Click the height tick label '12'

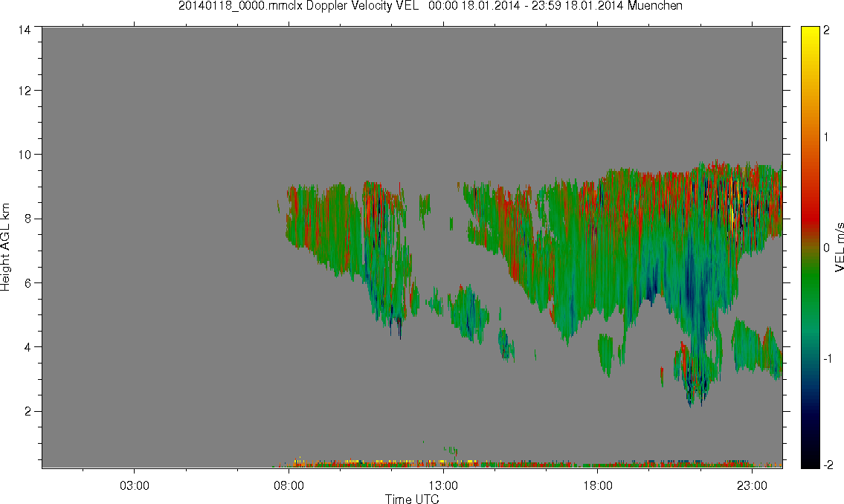(25, 91)
